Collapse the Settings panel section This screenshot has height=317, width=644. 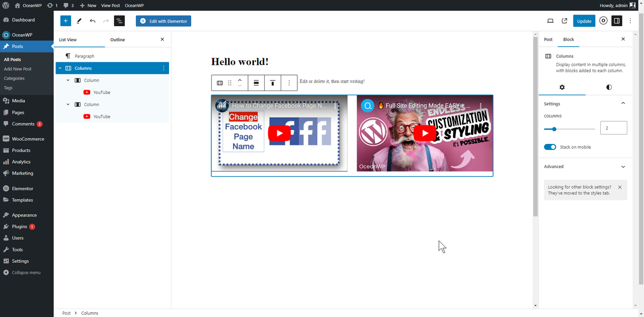pos(585,104)
